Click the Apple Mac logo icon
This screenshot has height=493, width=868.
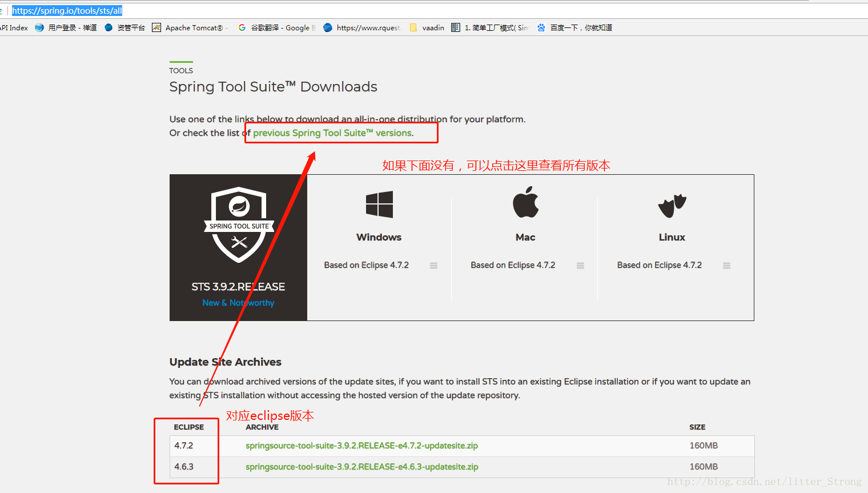pyautogui.click(x=525, y=202)
